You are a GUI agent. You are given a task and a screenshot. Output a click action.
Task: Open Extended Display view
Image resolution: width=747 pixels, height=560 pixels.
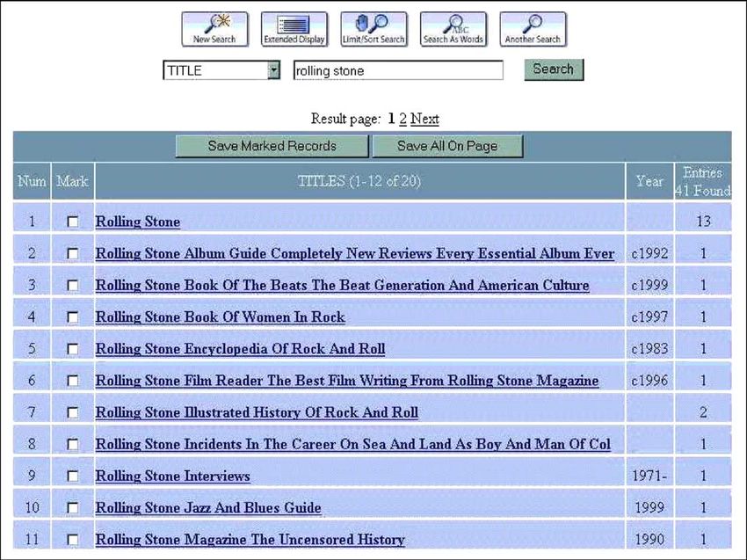pos(294,30)
